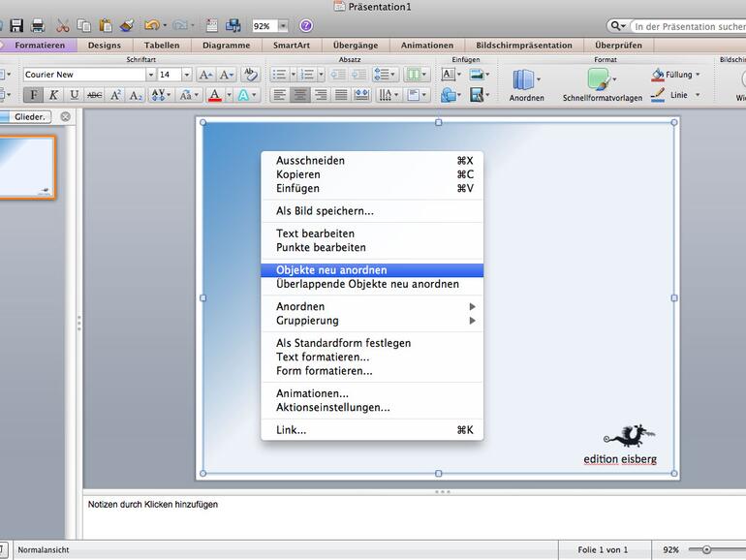Choose Als Bild speichern... menu entry
This screenshot has height=560, width=746.
pyautogui.click(x=372, y=211)
